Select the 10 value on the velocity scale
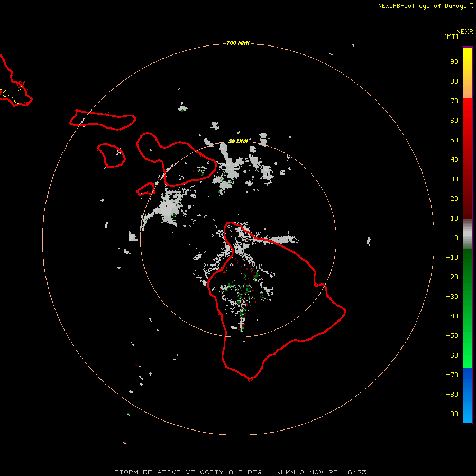The image size is (476, 476). pos(454,218)
